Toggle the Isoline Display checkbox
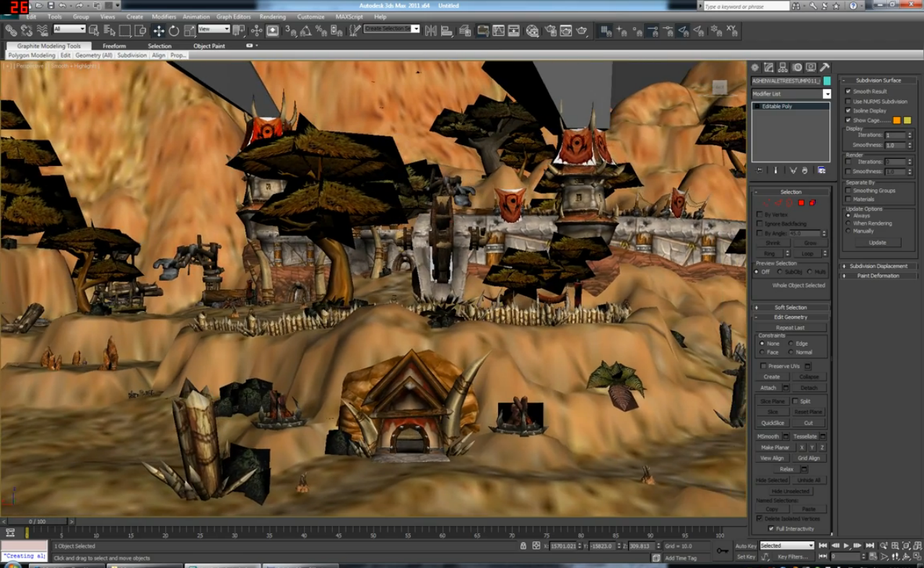The image size is (924, 568). pos(848,110)
